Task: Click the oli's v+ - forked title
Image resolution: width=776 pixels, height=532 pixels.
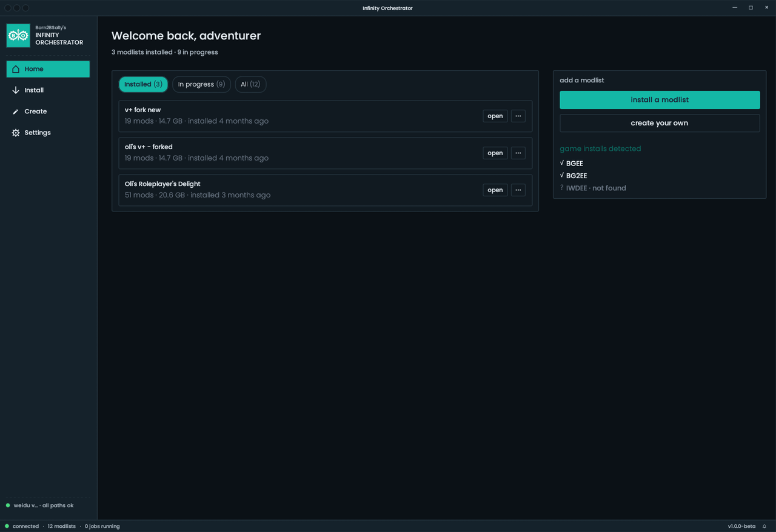Action: coord(149,147)
